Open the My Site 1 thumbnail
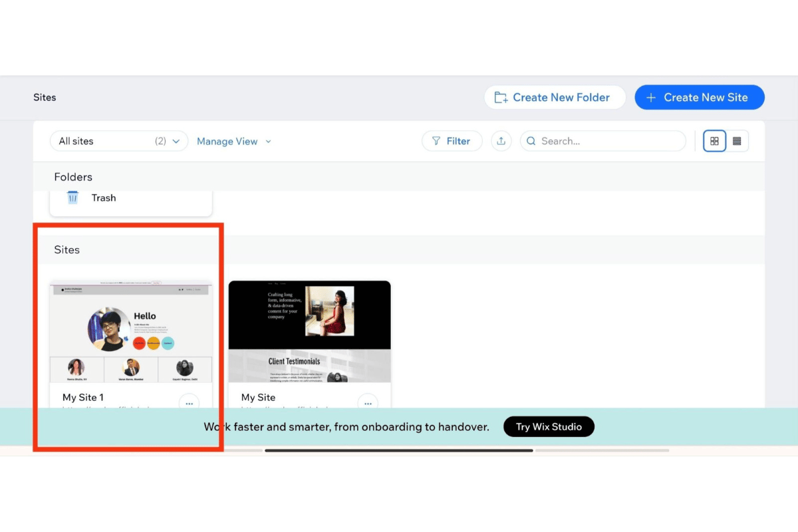Image resolution: width=798 pixels, height=532 pixels. (131, 331)
